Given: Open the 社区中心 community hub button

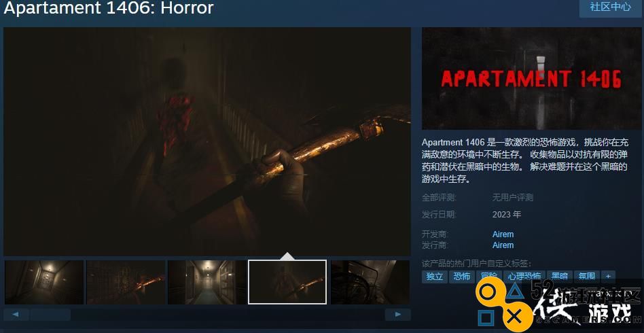Looking at the screenshot, I should pos(610,7).
